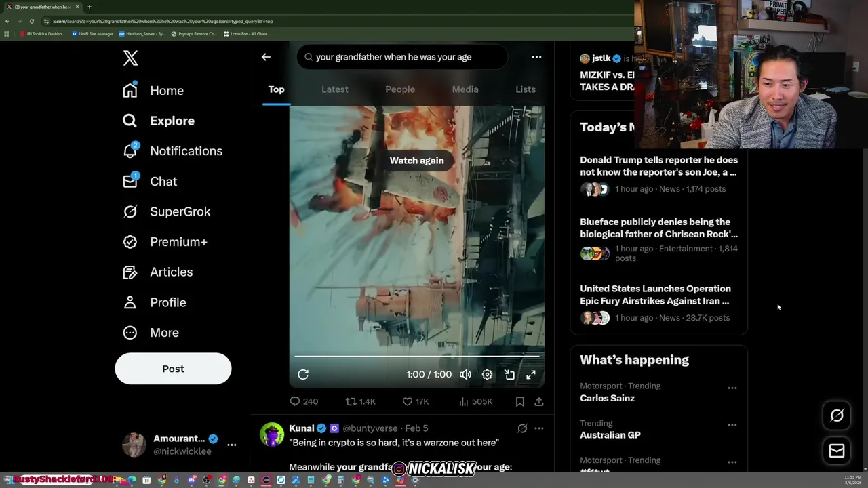Click the taskbar clock
The height and width of the screenshot is (488, 868).
[852, 480]
